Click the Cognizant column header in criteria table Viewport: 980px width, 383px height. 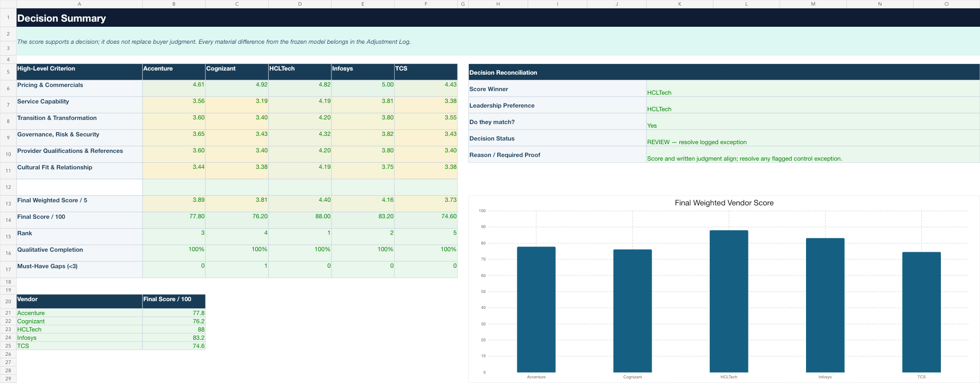click(x=237, y=72)
